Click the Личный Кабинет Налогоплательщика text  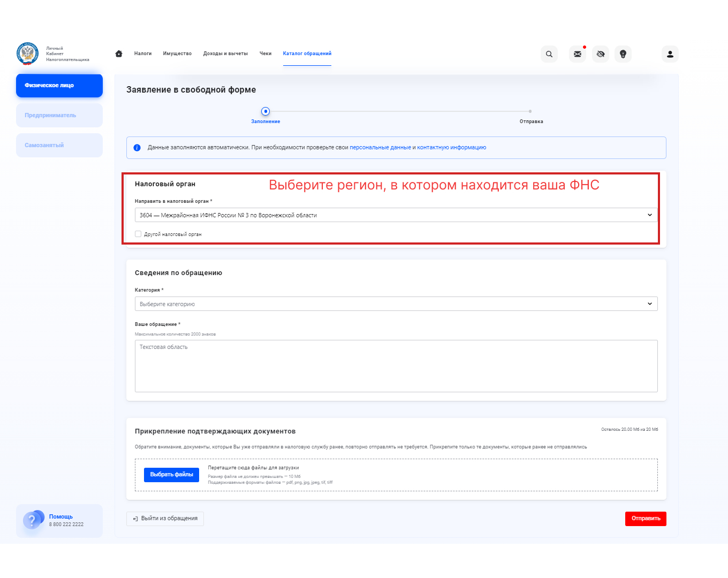pos(67,54)
